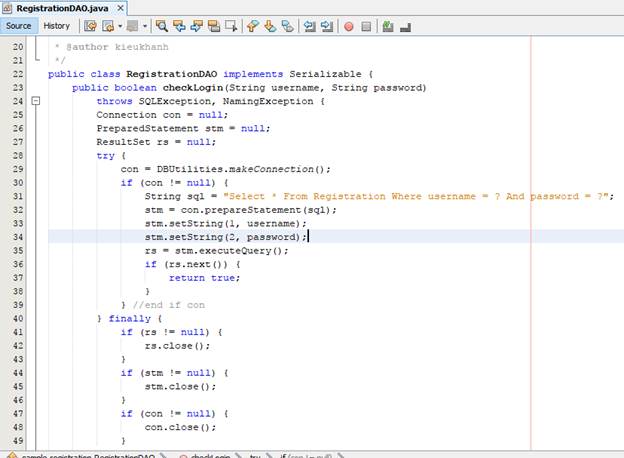Click line number 22 in gutter
624x458 pixels.
18,74
